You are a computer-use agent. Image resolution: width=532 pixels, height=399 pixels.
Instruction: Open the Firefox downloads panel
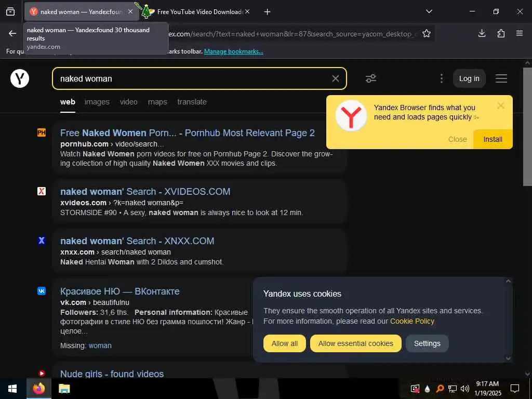click(x=482, y=33)
